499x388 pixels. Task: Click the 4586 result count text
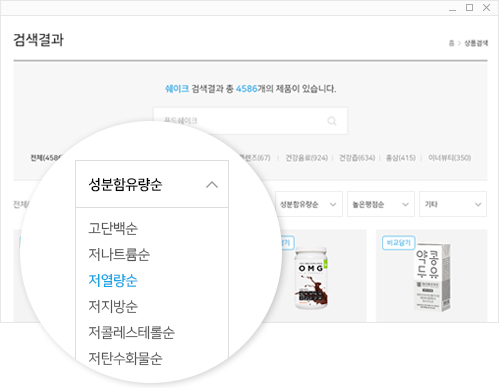[247, 89]
